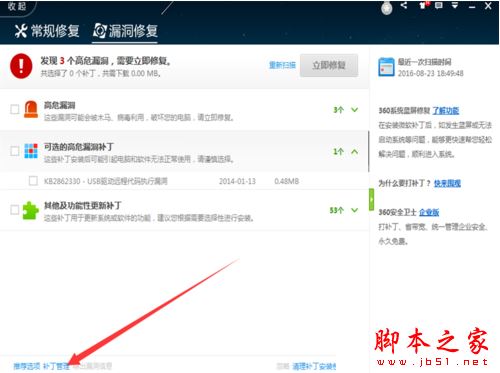Viewport: 500px width, 373px height.
Task: Check the 其他及功能性更新补丁 checkbox
Action: point(15,210)
